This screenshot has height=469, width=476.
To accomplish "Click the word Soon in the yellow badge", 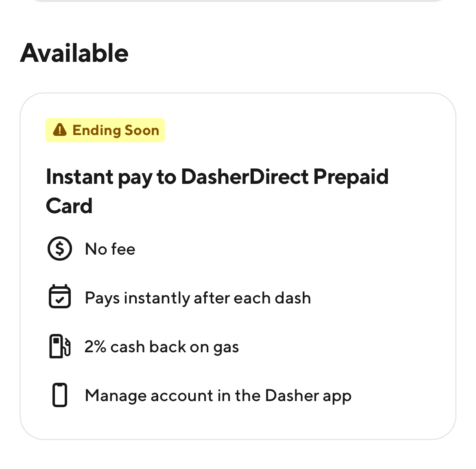I will click(142, 130).
